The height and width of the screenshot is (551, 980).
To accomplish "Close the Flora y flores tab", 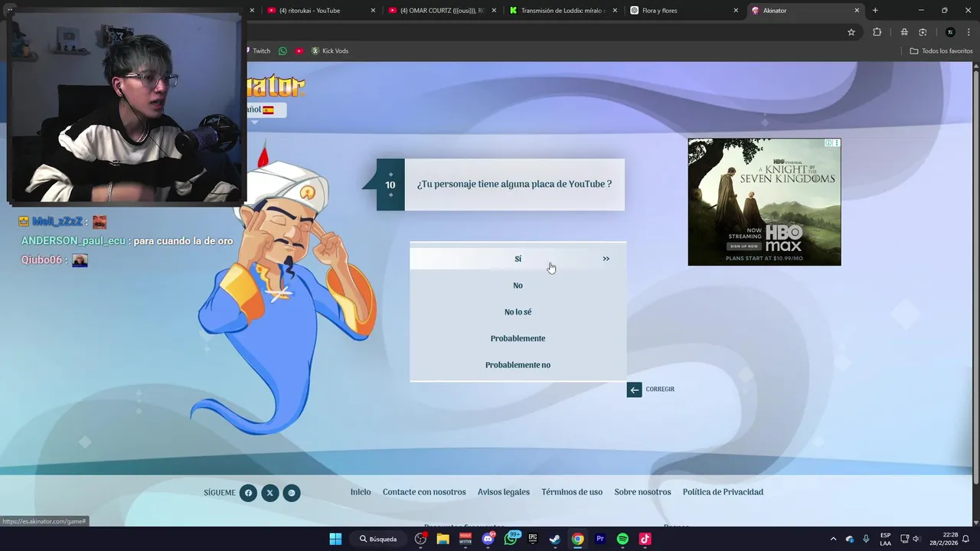I will click(736, 11).
